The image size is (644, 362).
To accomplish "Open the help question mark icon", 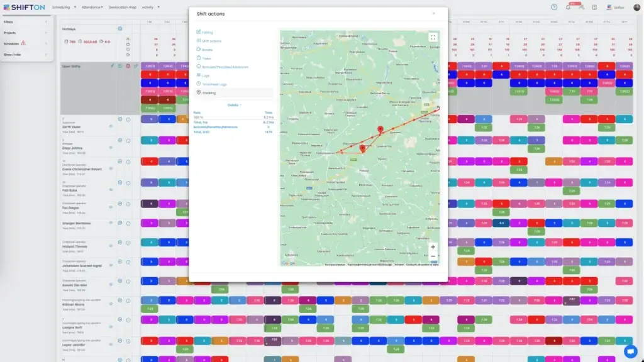I will click(x=554, y=7).
